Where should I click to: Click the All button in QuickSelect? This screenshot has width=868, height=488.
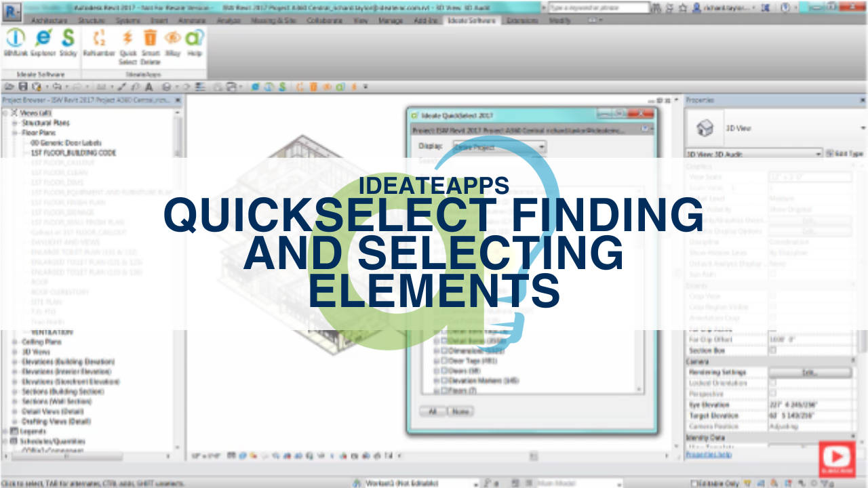pyautogui.click(x=433, y=411)
